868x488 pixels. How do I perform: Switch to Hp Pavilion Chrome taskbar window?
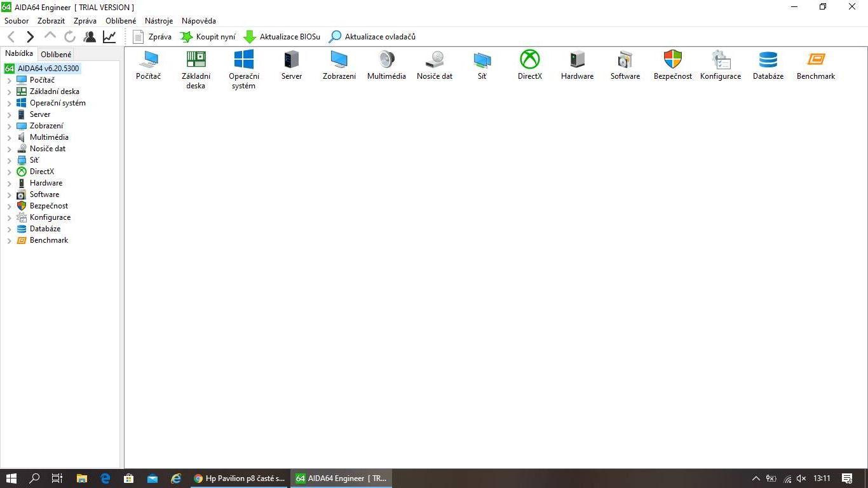point(240,478)
